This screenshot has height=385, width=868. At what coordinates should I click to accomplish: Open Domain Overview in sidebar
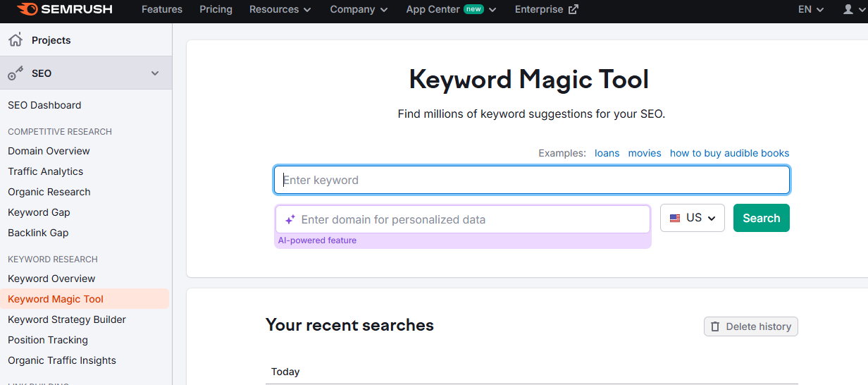click(x=49, y=151)
